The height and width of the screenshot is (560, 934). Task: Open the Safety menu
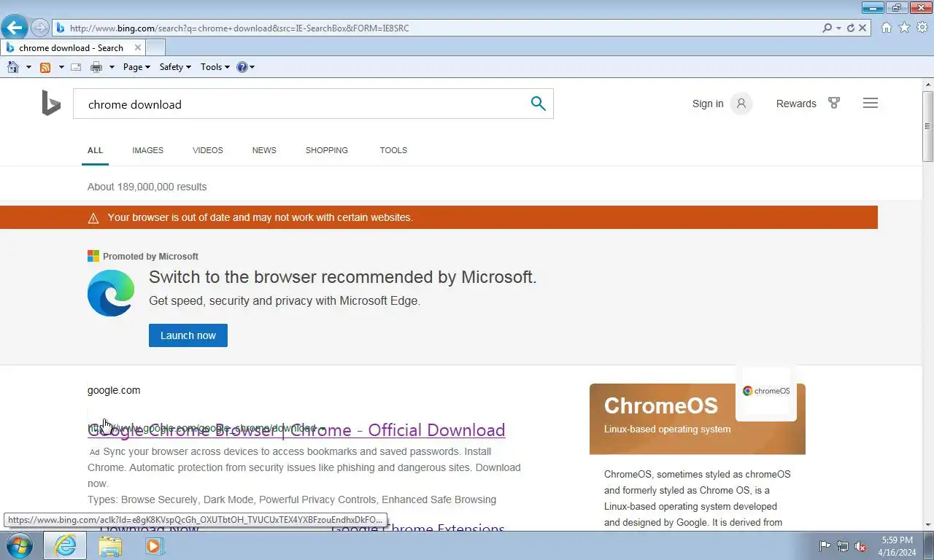175,67
